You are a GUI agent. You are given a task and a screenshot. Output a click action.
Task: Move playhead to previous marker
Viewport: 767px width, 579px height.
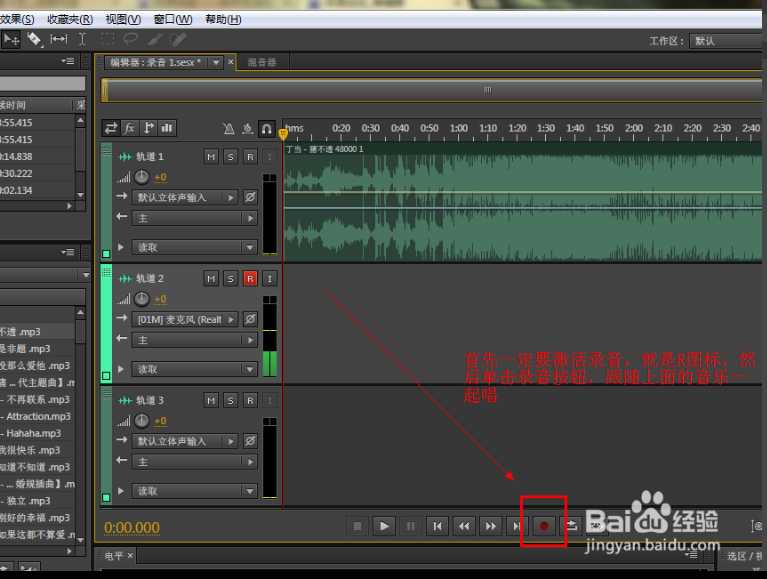437,526
